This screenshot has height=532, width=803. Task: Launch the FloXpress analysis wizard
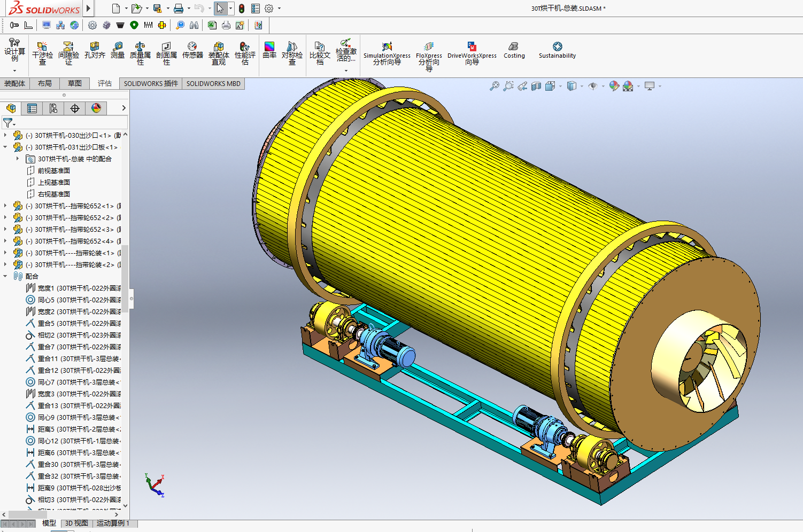[x=429, y=56]
